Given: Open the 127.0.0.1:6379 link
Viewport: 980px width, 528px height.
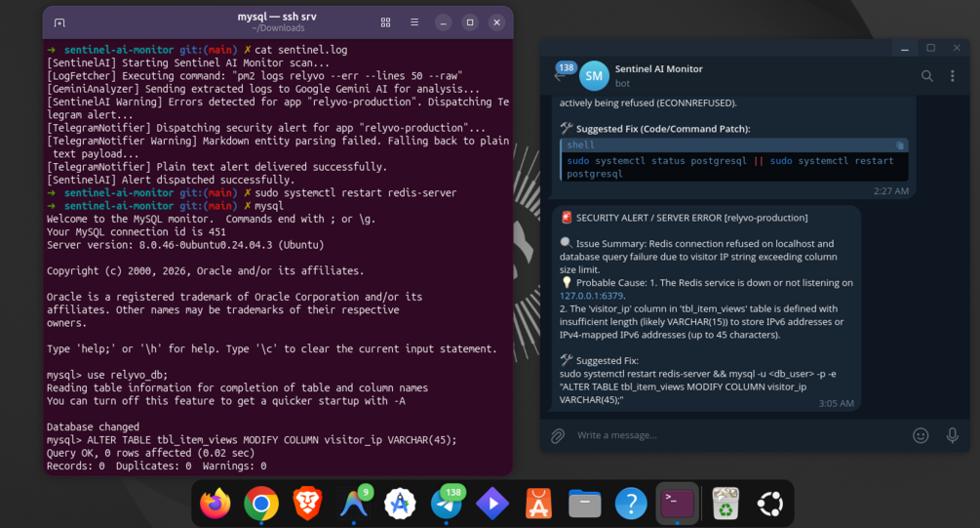Looking at the screenshot, I should [x=591, y=296].
